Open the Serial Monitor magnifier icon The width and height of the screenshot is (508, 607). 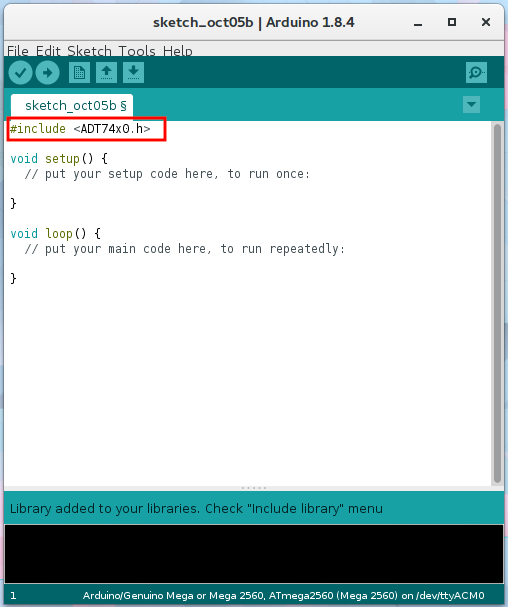(476, 72)
